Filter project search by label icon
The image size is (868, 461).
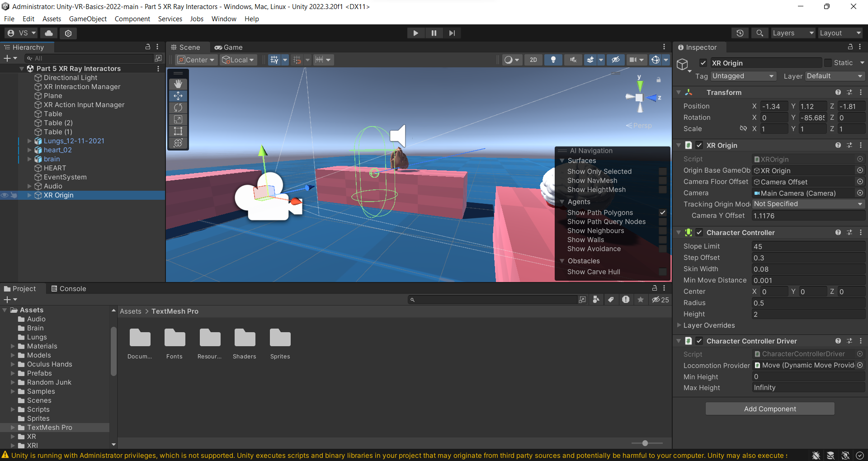click(611, 300)
